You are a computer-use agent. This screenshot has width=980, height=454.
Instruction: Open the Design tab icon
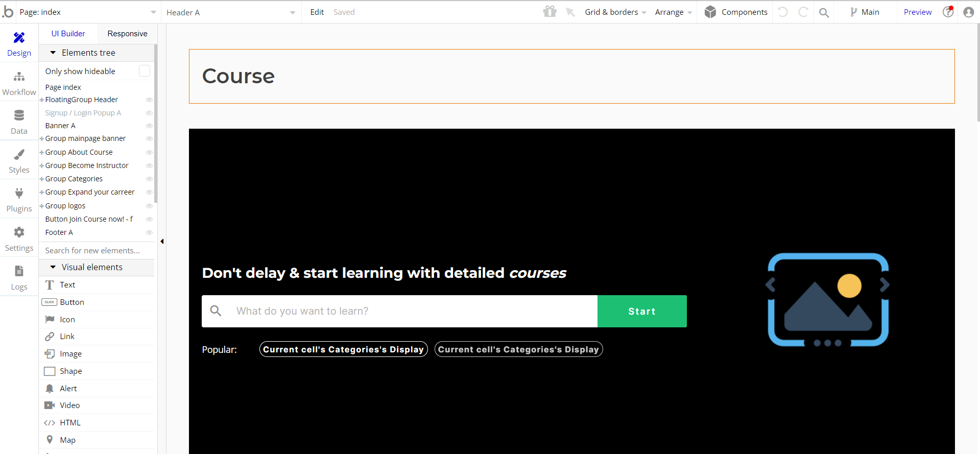coord(19,37)
